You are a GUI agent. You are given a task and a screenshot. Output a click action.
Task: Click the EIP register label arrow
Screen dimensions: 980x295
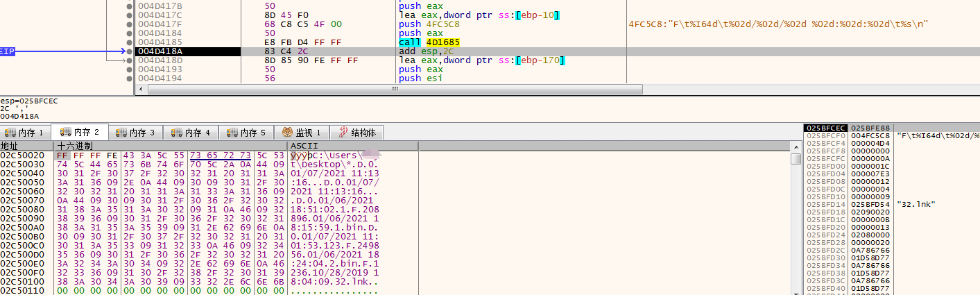[8, 51]
